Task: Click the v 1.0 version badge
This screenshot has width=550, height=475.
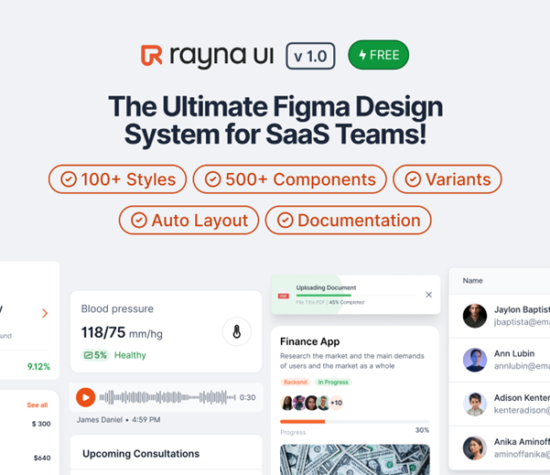Action: pyautogui.click(x=310, y=56)
